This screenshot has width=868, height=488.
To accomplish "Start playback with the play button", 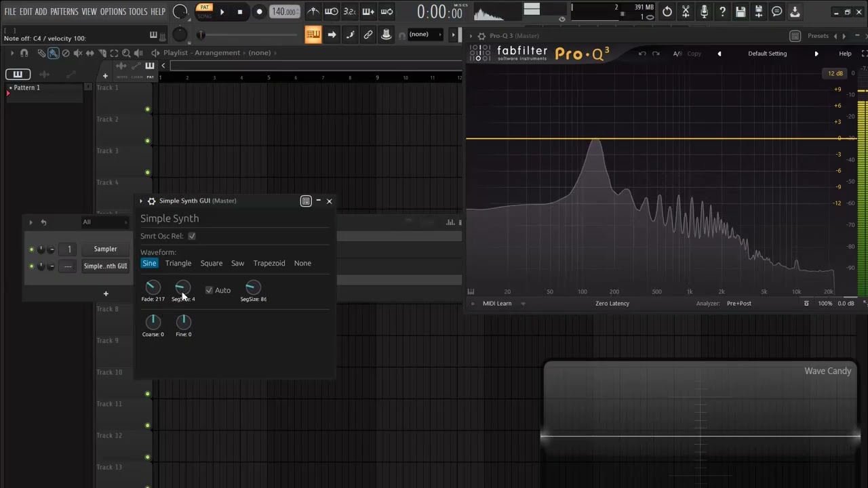I will click(222, 12).
